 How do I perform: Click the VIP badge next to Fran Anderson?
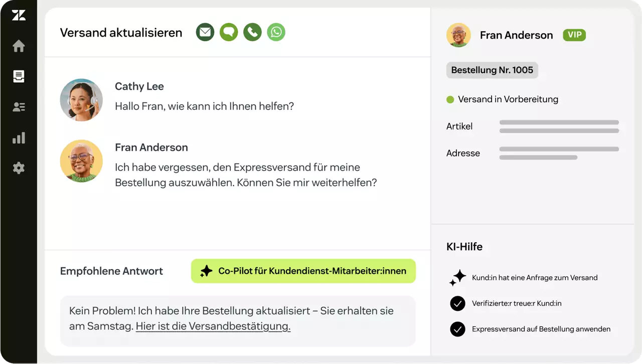click(x=574, y=35)
